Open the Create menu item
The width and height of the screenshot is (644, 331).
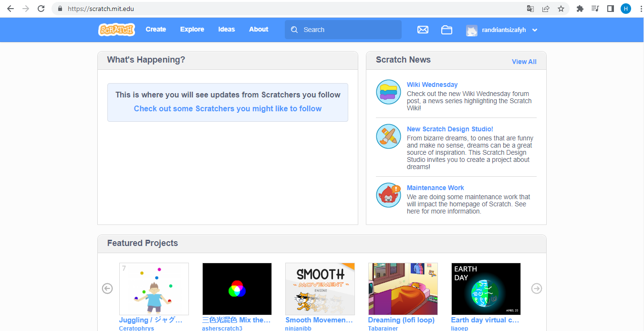point(156,29)
